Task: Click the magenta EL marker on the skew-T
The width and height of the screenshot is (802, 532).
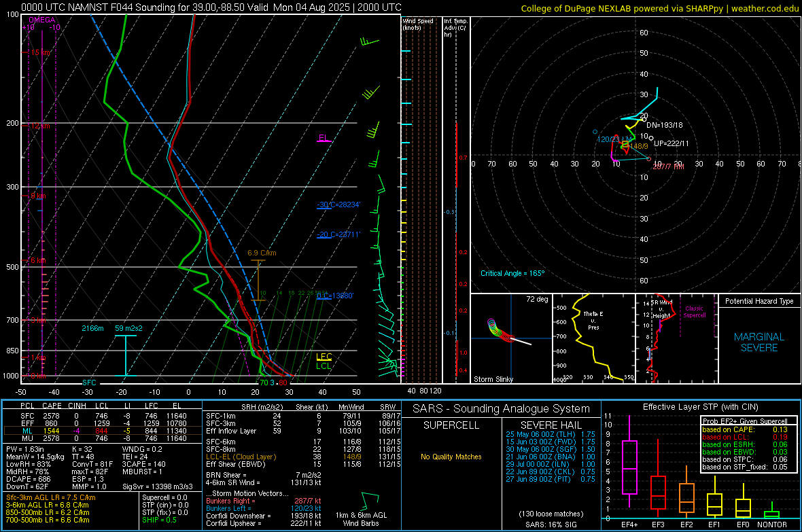Action: [x=324, y=138]
